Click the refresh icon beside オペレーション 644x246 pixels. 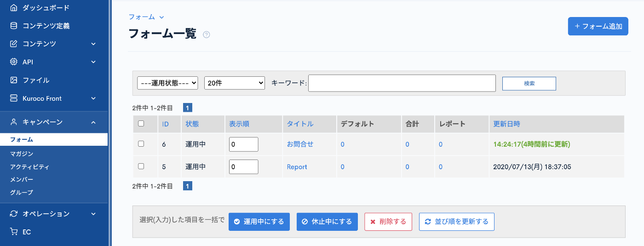pos(14,214)
